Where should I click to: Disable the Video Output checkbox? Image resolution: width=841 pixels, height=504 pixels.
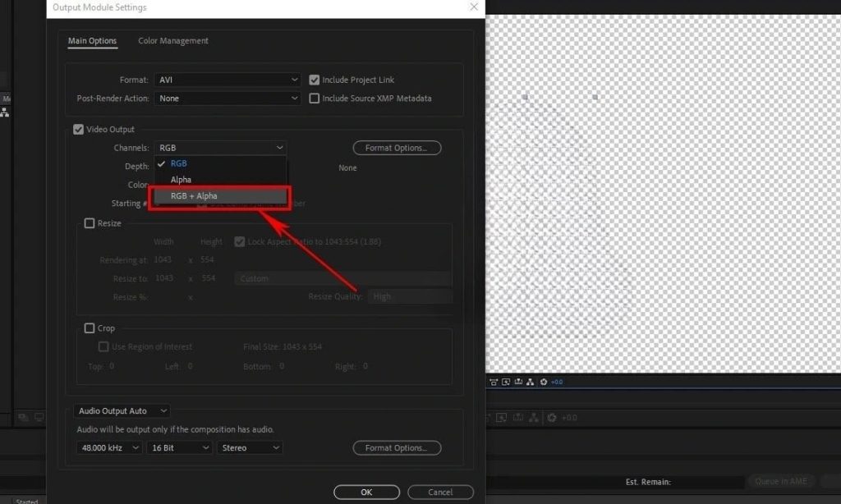(x=78, y=129)
